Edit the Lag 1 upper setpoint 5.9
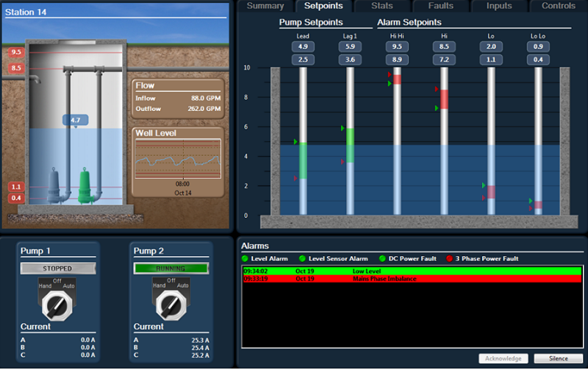The image size is (588, 370). (350, 46)
